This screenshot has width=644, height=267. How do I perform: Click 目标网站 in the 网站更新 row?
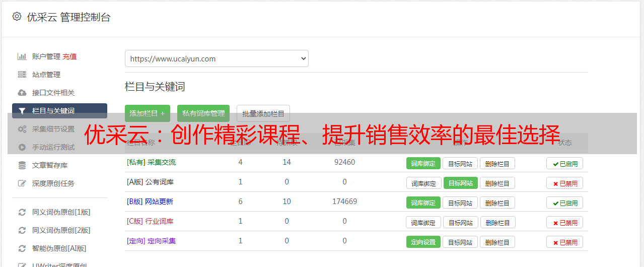pyautogui.click(x=460, y=203)
